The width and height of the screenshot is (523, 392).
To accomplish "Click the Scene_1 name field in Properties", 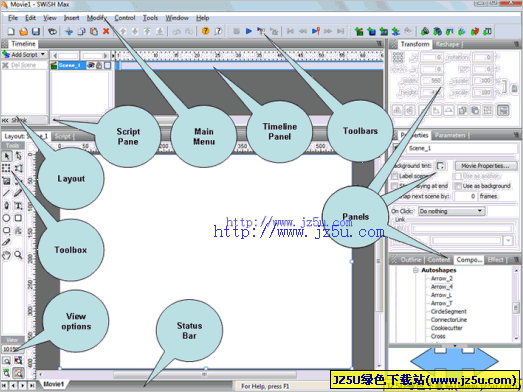I will (462, 148).
